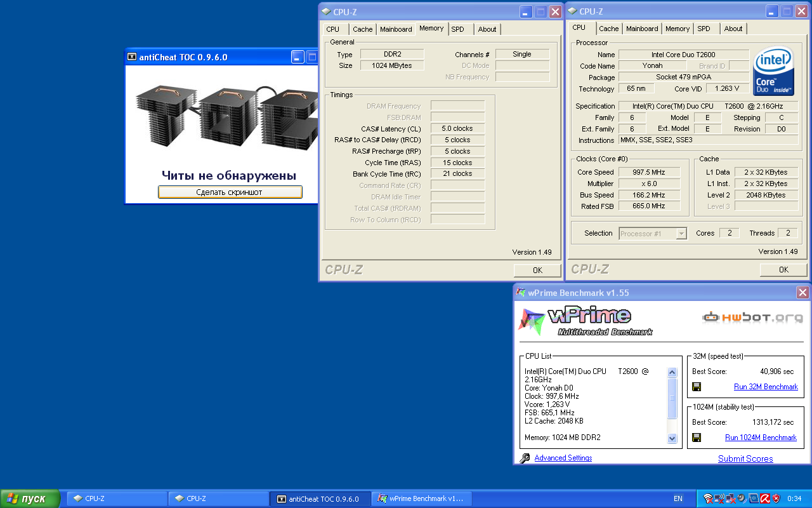
Task: Click the Сделать скриншот button
Action: (x=230, y=192)
